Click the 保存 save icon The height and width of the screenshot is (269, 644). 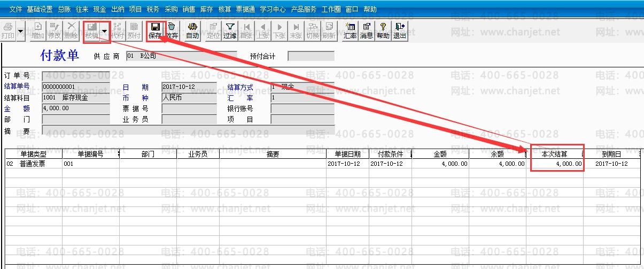pyautogui.click(x=155, y=30)
